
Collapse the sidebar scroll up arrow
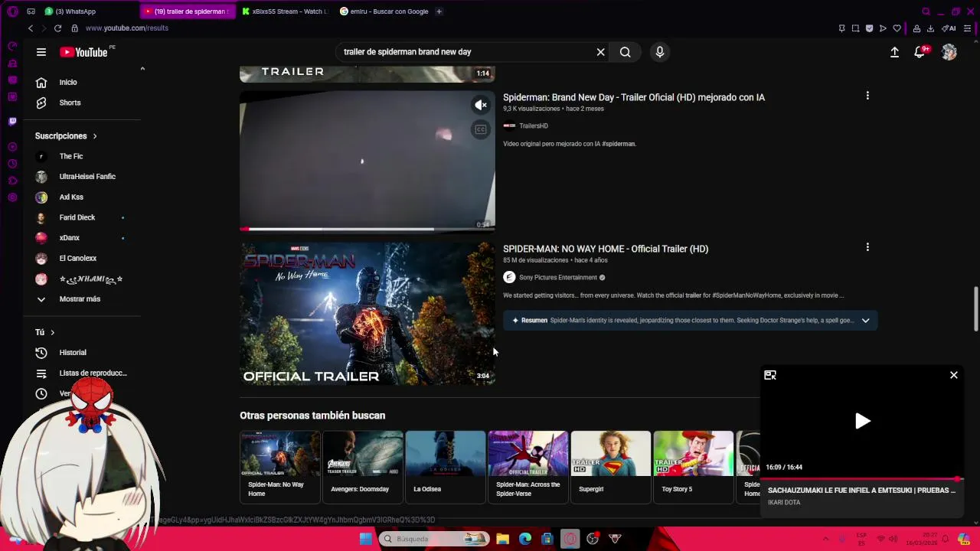click(x=142, y=70)
